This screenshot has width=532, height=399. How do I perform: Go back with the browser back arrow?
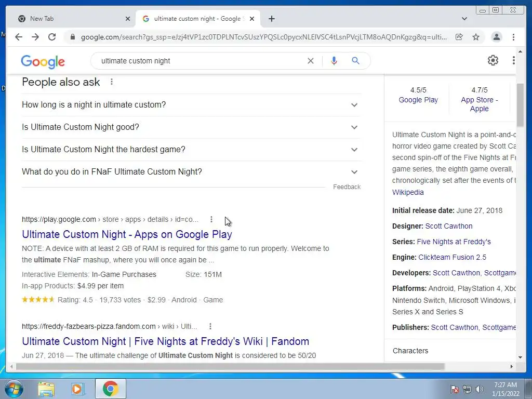(x=19, y=37)
